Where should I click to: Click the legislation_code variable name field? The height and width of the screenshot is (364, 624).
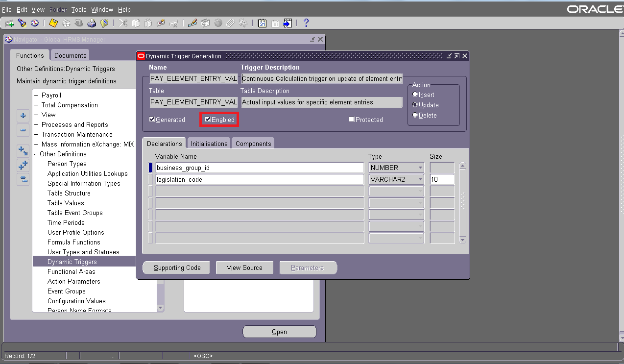tap(260, 179)
